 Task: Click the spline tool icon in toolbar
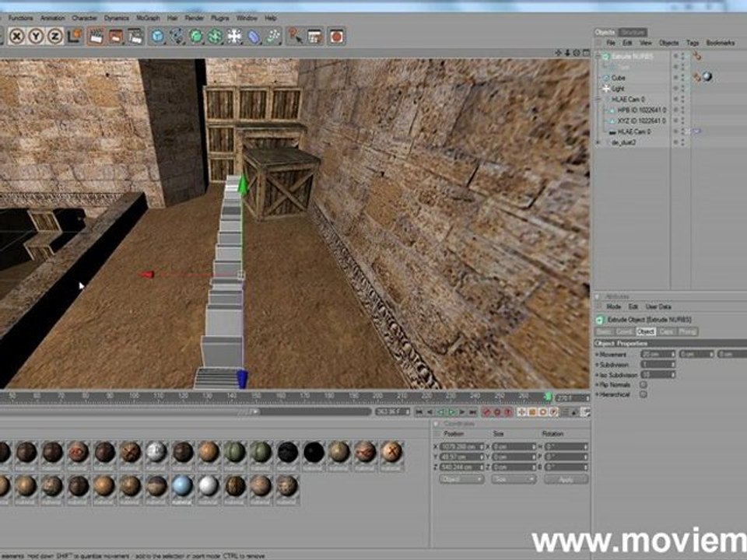tap(177, 37)
